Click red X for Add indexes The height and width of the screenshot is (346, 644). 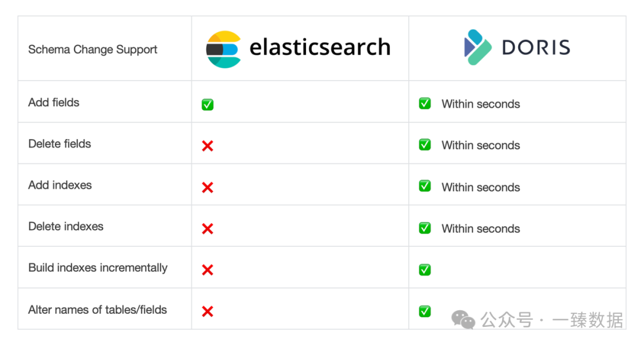[x=208, y=187]
